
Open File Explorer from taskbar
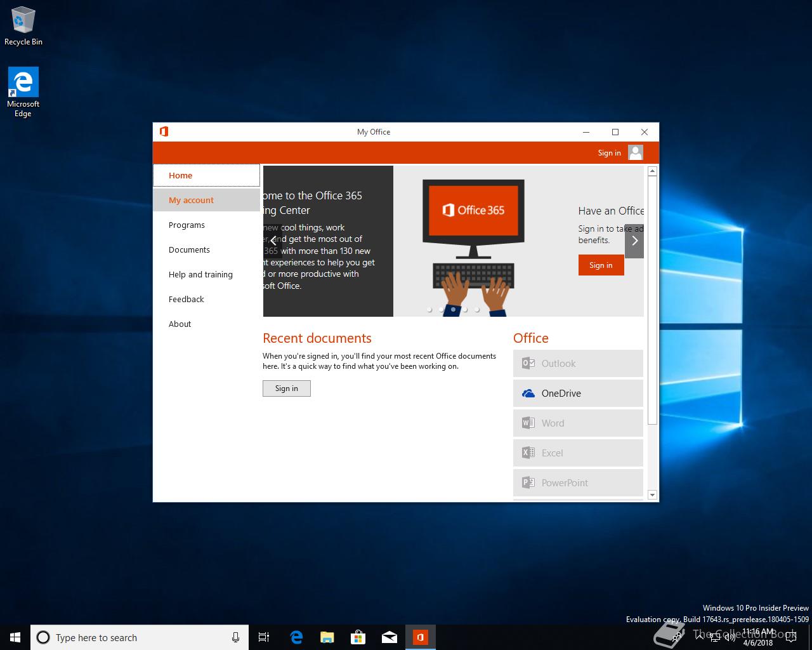click(327, 637)
